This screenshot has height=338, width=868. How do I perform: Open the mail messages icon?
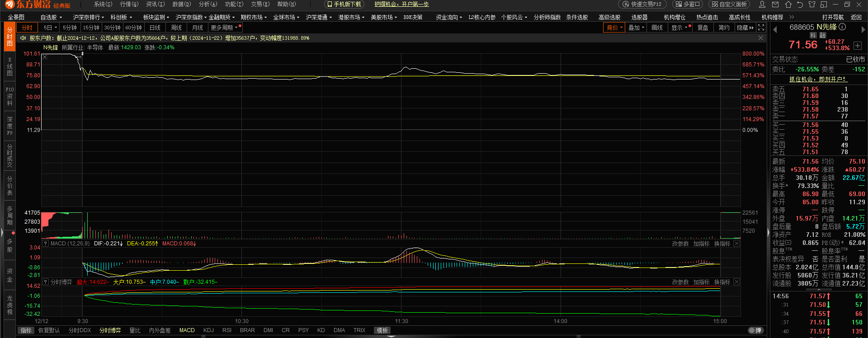[x=776, y=4]
